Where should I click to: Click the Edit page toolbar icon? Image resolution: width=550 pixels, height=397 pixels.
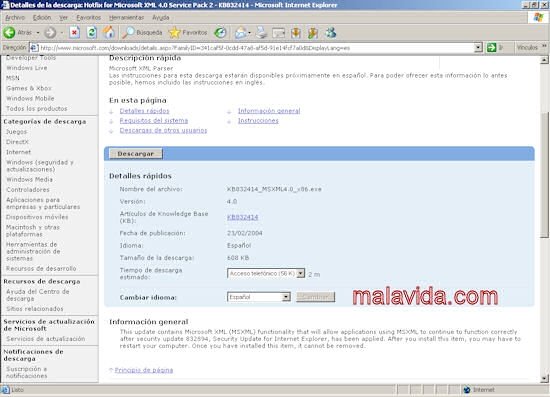(x=279, y=33)
